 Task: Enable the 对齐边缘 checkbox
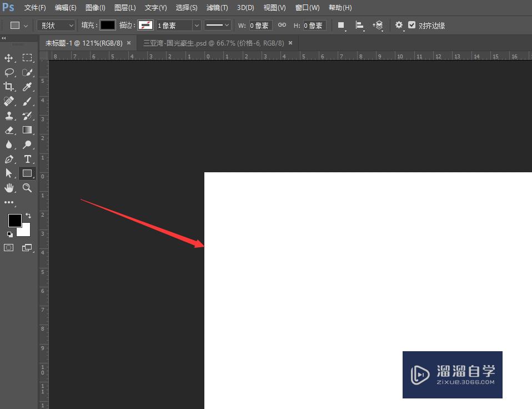tap(411, 25)
